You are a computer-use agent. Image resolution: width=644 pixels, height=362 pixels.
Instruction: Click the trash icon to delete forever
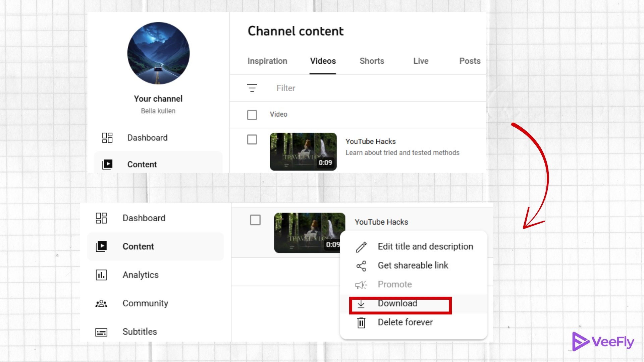(x=361, y=322)
